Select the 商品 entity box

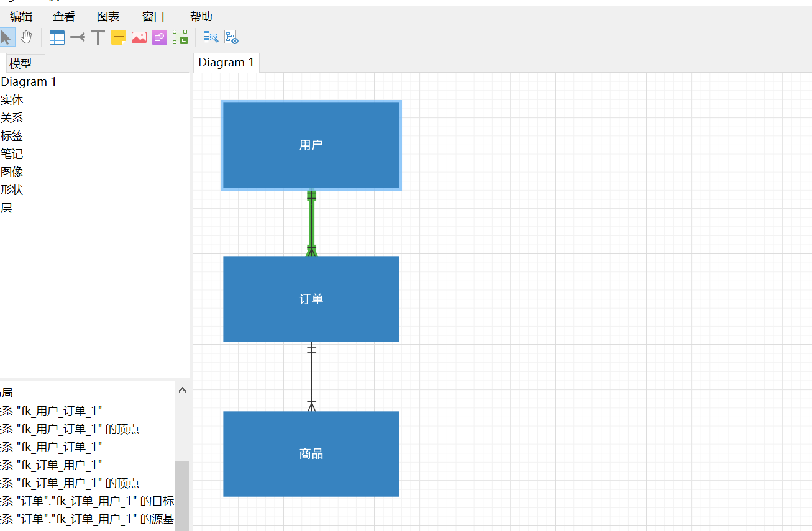[311, 453]
